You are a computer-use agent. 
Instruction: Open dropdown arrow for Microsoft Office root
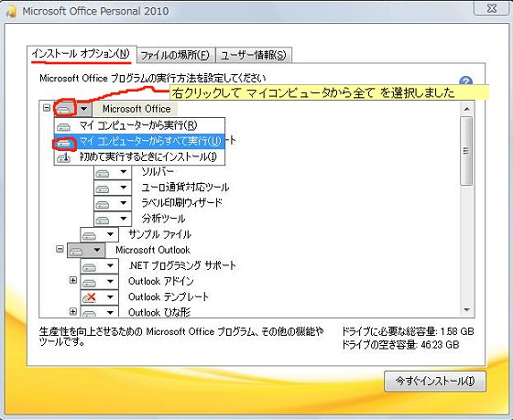click(84, 109)
